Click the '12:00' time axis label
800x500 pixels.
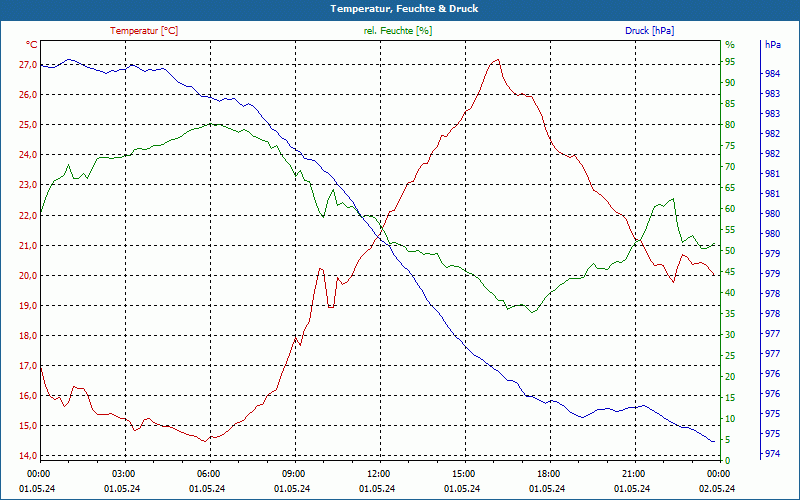pos(378,473)
